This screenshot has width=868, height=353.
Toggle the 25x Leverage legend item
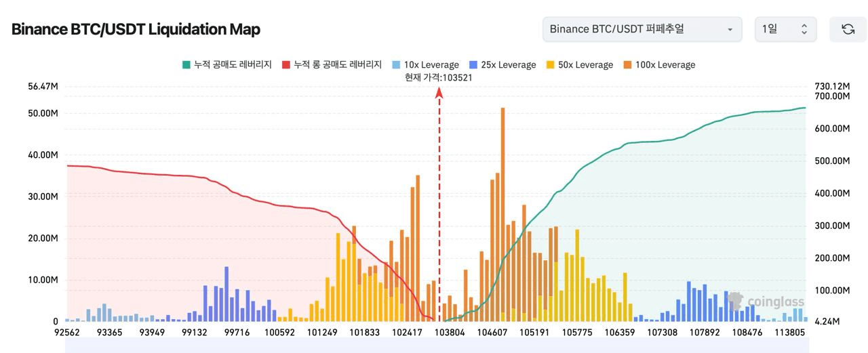tap(502, 65)
